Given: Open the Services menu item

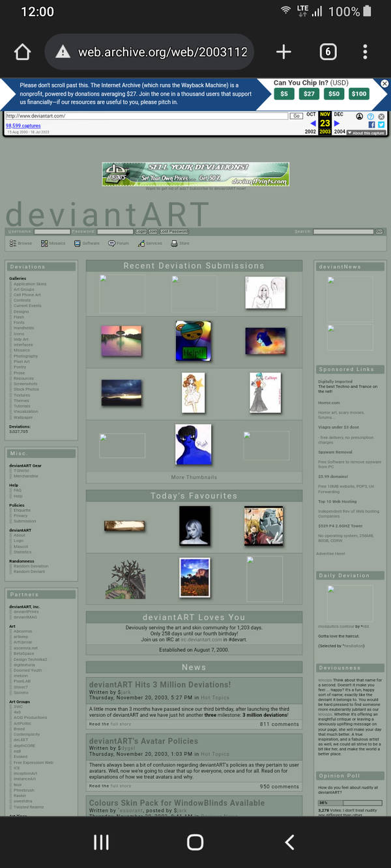Looking at the screenshot, I should (x=150, y=244).
